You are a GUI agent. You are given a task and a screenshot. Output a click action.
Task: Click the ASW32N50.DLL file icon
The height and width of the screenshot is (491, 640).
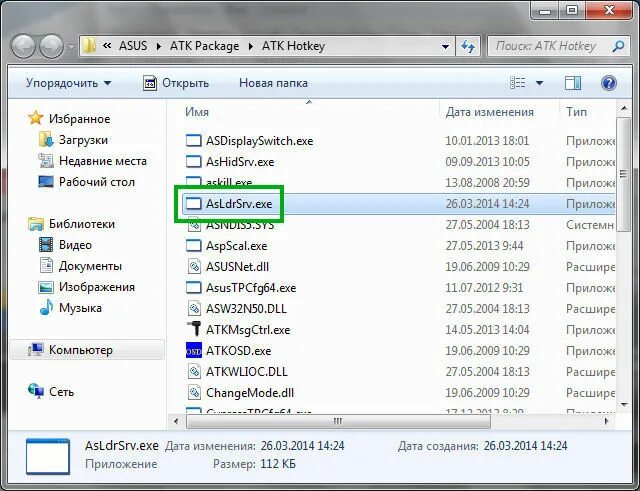click(193, 309)
